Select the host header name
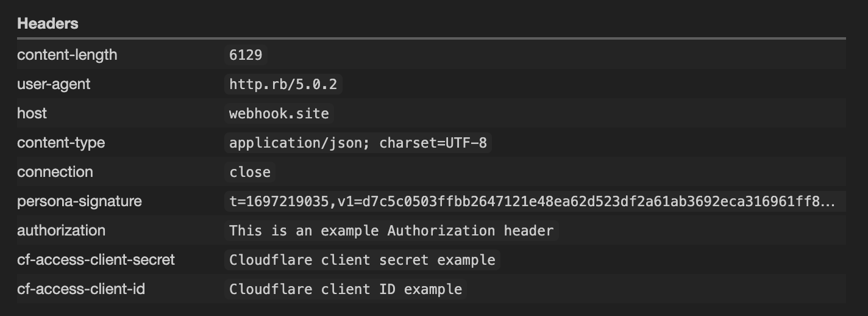This screenshot has width=868, height=316. pyautogui.click(x=32, y=113)
